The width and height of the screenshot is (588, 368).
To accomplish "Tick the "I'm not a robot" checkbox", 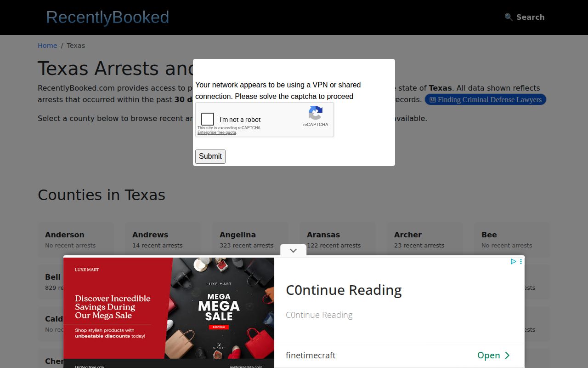I will click(x=208, y=119).
